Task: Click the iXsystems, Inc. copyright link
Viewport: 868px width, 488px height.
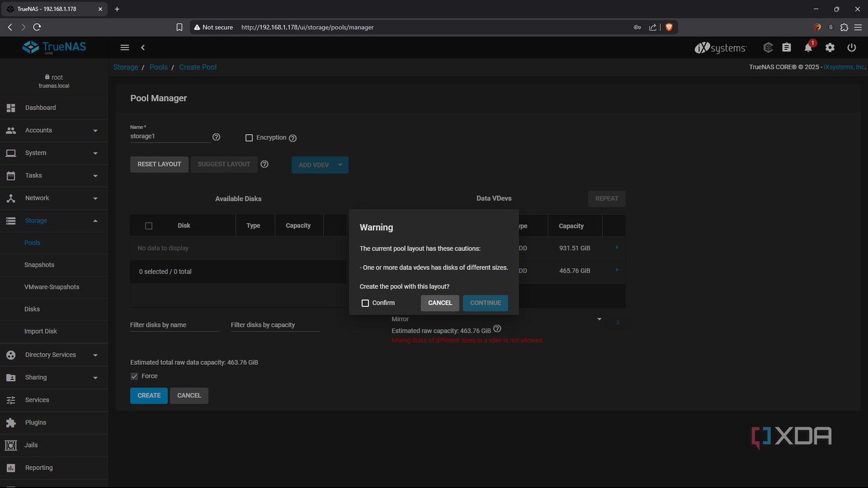Action: (844, 67)
